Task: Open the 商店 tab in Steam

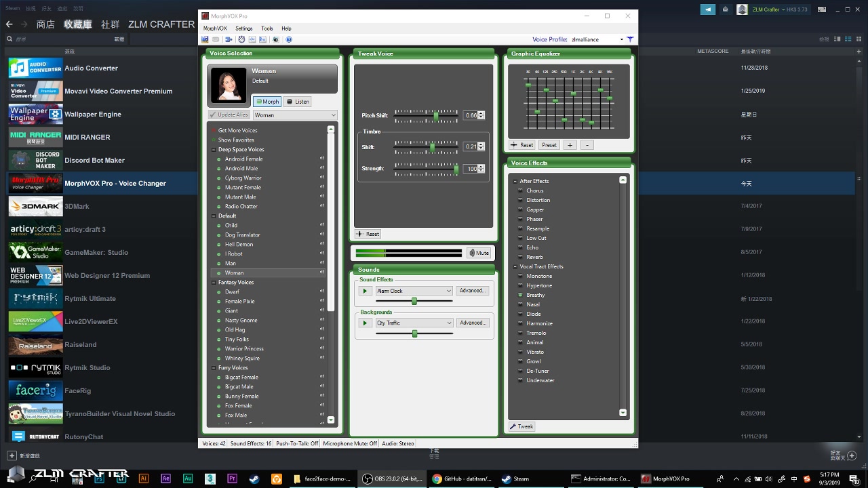Action: pos(45,24)
